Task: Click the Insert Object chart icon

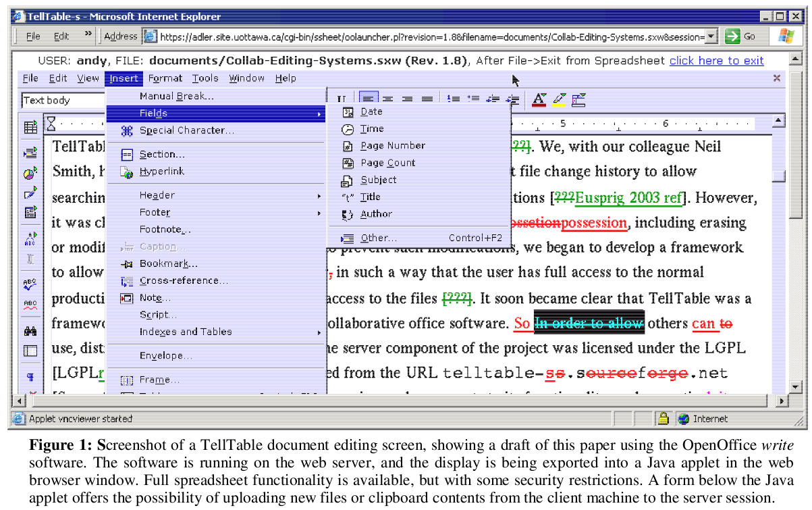Action: (30, 174)
